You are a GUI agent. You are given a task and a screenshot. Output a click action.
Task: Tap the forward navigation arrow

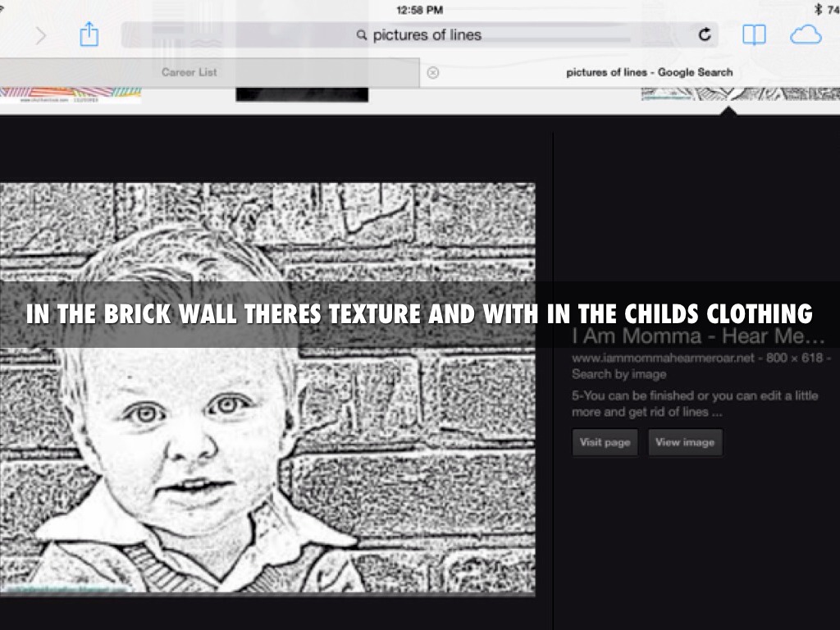pyautogui.click(x=41, y=36)
